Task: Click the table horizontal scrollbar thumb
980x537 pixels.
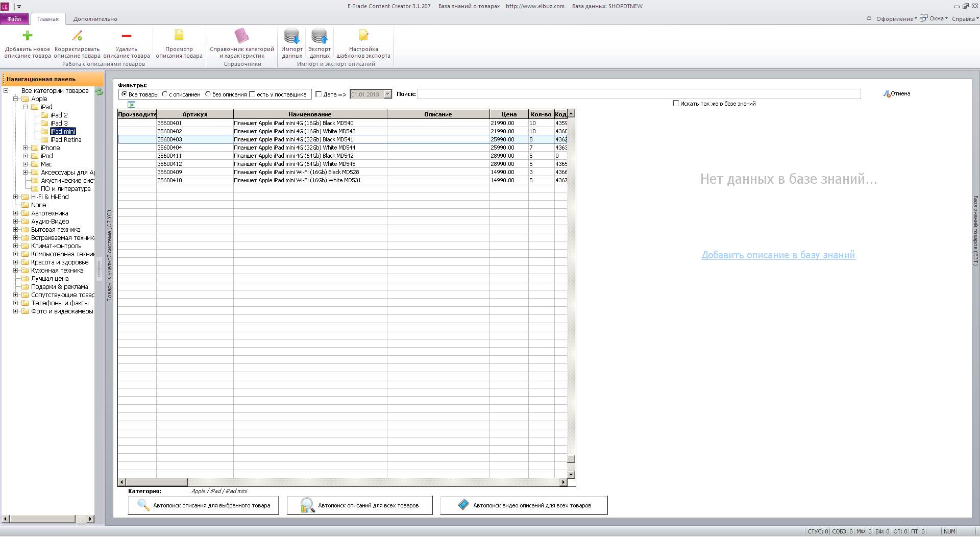Action: [156, 482]
